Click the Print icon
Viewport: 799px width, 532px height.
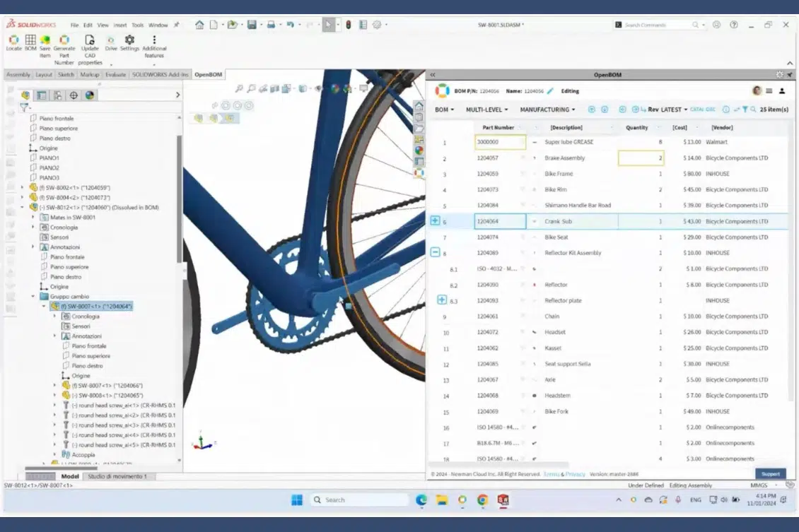click(x=271, y=25)
